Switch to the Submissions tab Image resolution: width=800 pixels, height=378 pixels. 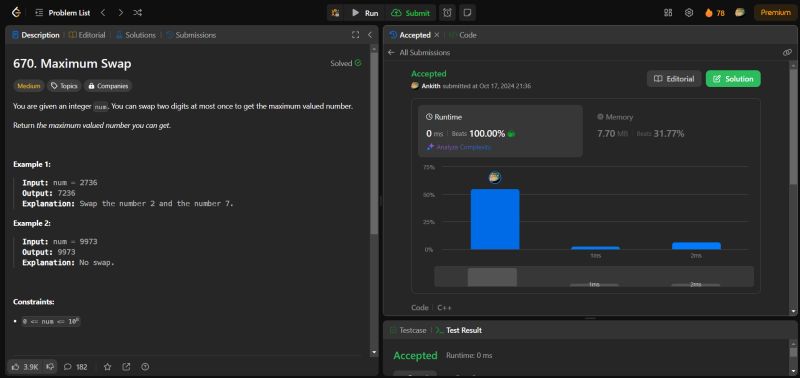pos(191,35)
